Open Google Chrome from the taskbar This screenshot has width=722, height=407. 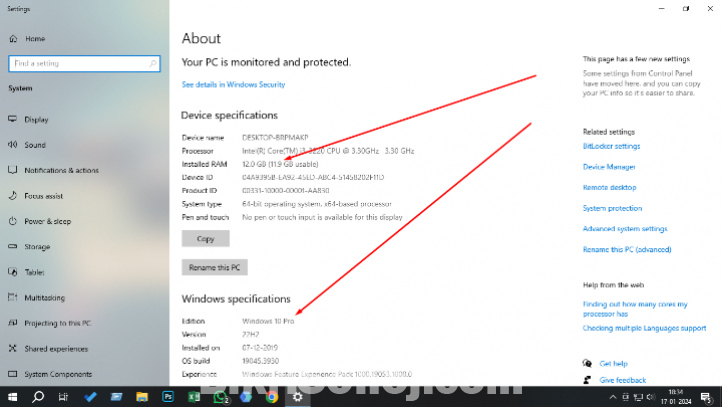tap(272, 397)
